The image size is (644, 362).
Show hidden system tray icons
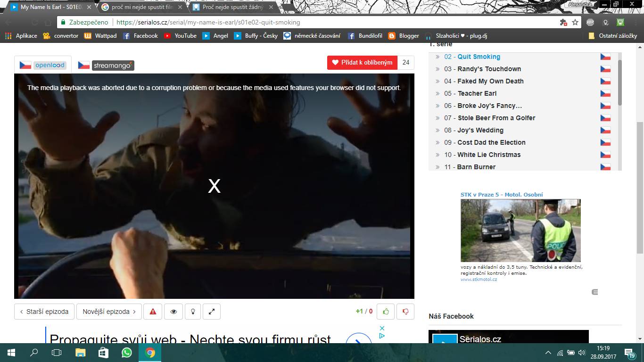548,353
